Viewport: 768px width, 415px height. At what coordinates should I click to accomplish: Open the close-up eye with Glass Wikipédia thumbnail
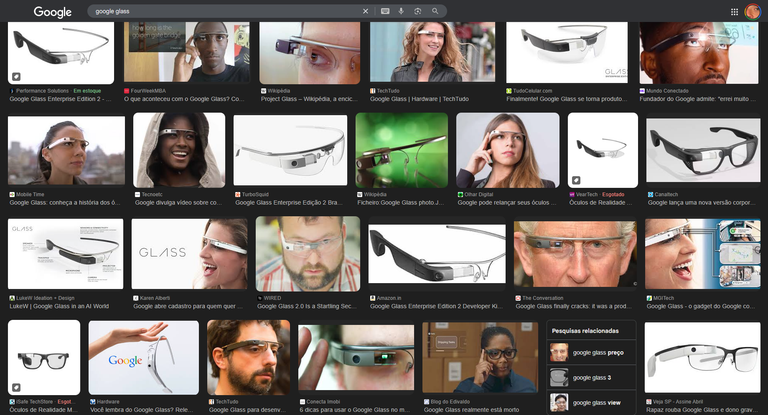(x=310, y=52)
